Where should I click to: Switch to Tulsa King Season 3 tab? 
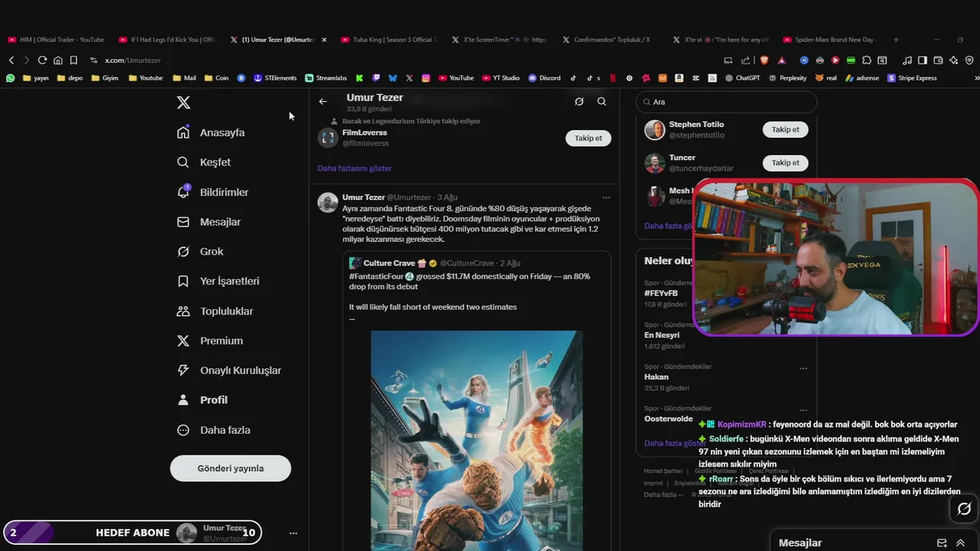[x=389, y=40]
